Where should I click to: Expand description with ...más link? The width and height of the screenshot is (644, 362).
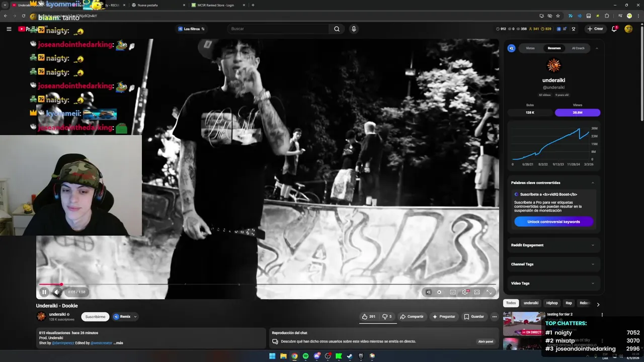pos(118,343)
